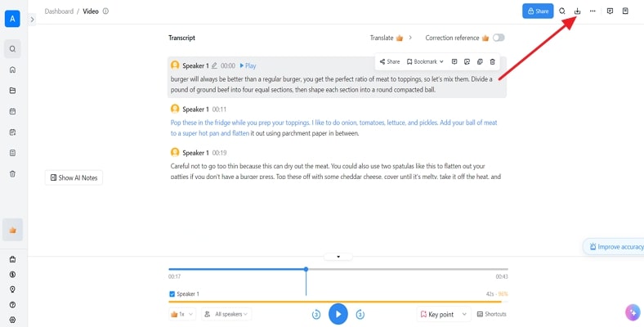Click the search icon in left sidebar

(x=12, y=49)
